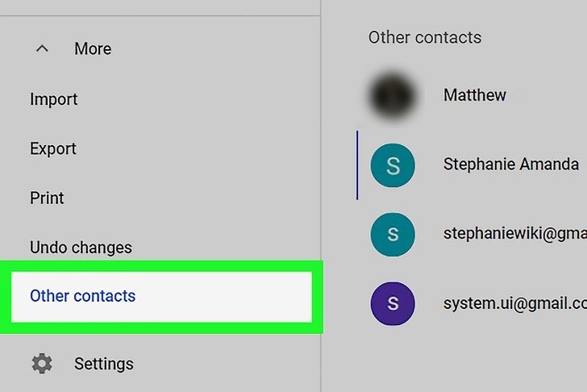Select Export from the sidebar
This screenshot has width=587, height=392.
[x=53, y=149]
